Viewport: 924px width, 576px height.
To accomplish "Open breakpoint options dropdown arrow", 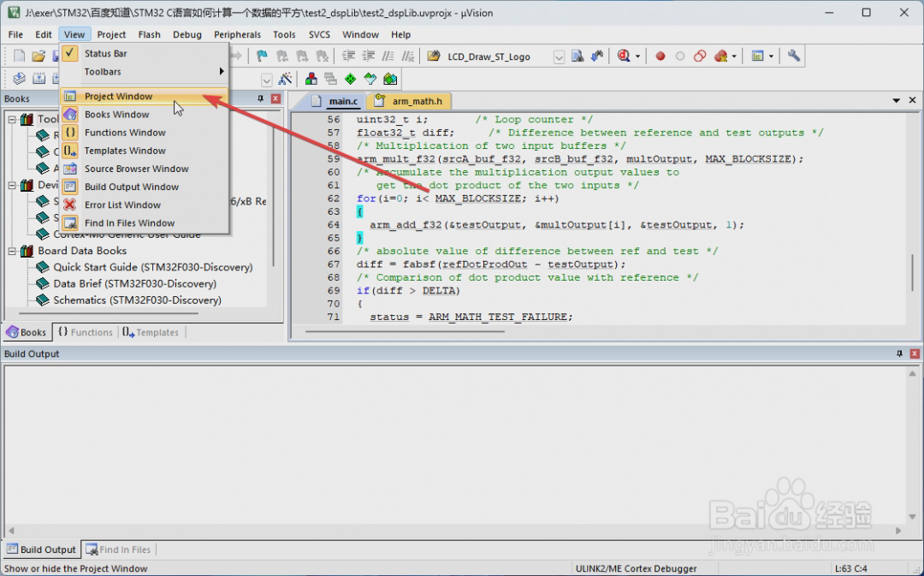I will tap(734, 56).
